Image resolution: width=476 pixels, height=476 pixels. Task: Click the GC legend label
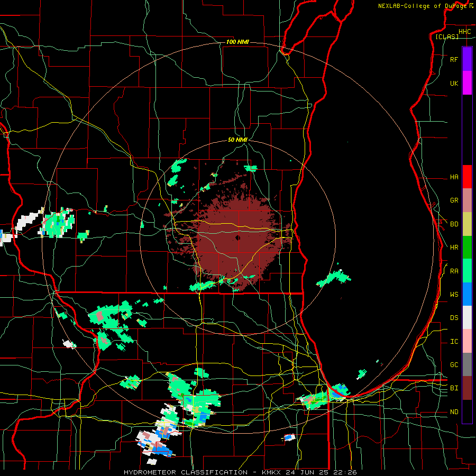454,365
